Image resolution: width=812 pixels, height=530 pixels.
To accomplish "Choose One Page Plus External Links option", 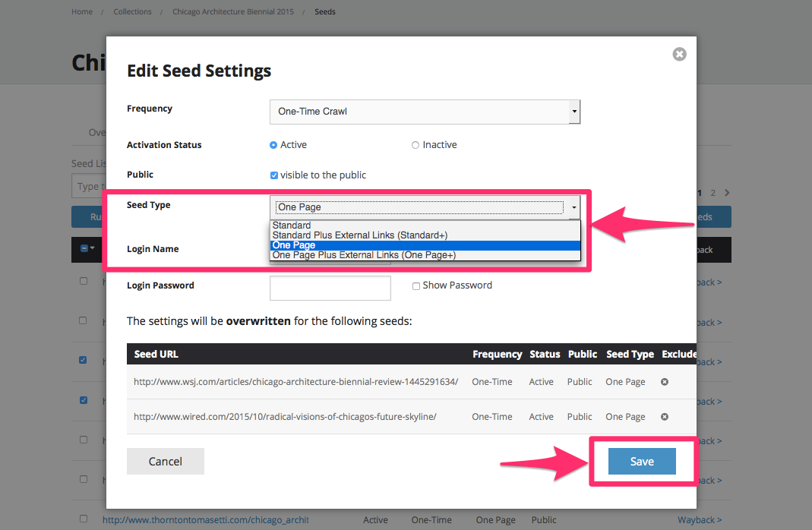I will pyautogui.click(x=363, y=255).
